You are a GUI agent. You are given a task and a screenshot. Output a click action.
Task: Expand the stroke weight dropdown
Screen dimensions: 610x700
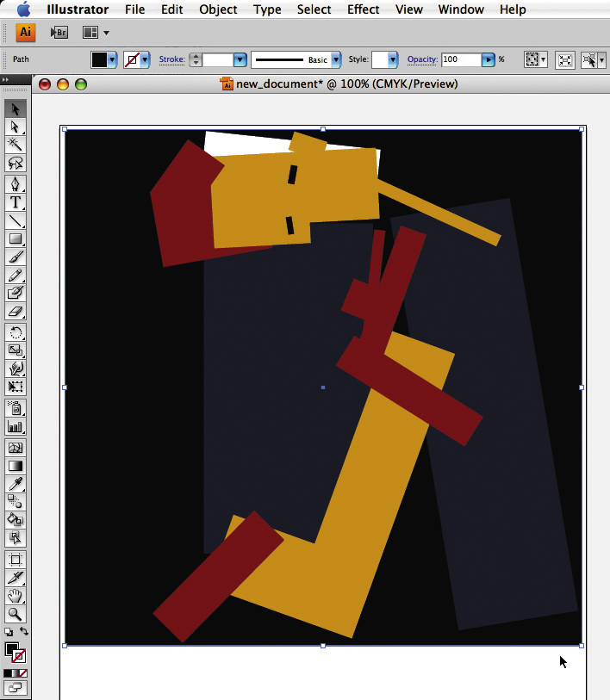(240, 60)
